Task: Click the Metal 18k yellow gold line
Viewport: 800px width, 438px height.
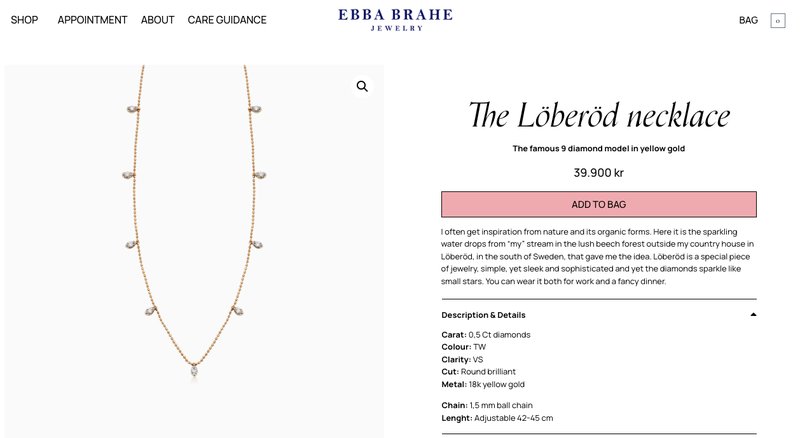Action: click(483, 384)
